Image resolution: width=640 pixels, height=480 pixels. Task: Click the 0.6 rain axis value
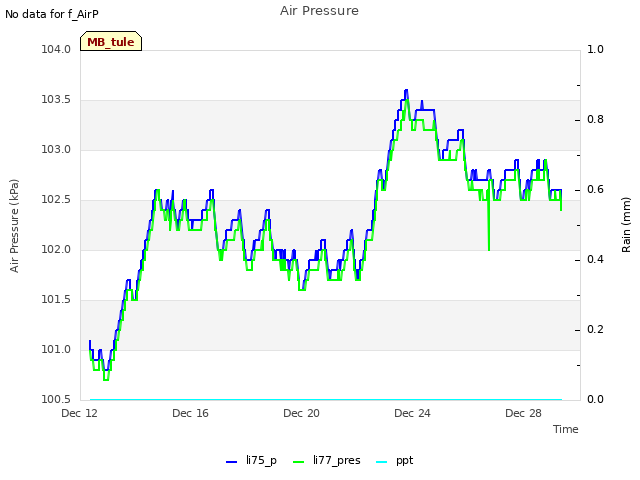[595, 189]
